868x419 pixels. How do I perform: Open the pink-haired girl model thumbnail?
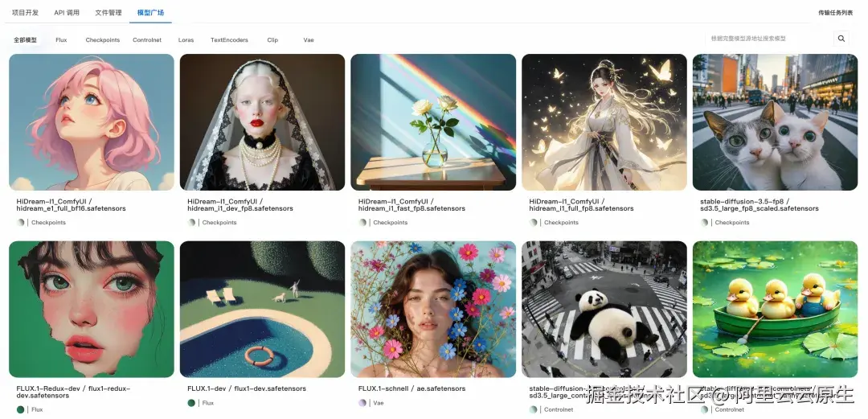92,122
